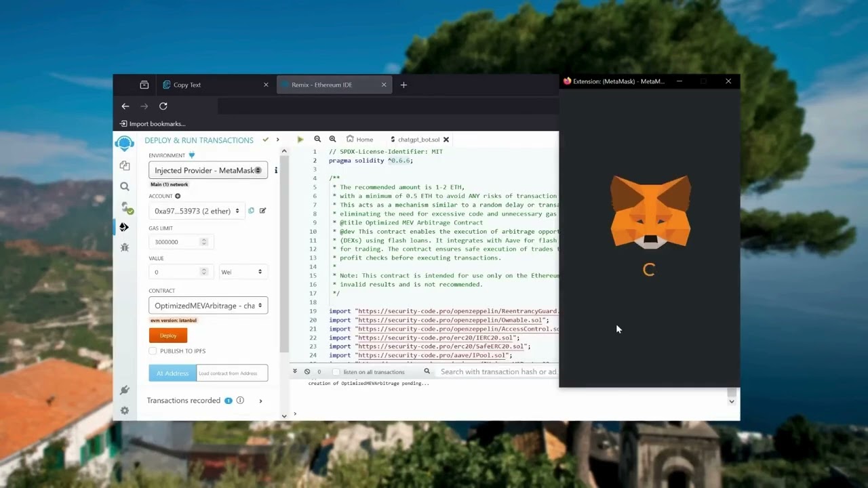The width and height of the screenshot is (868, 488).
Task: Click the Remix logo in the sidebar
Action: coord(124,143)
